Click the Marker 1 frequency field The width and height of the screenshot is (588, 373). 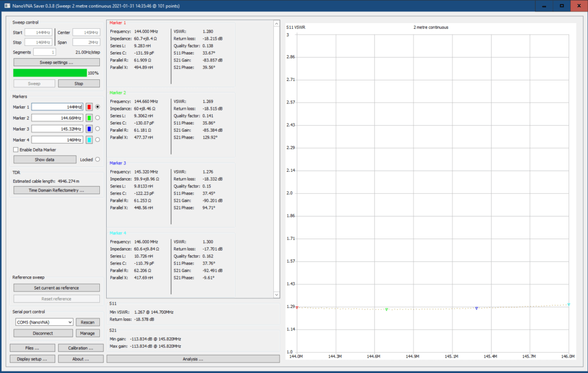[57, 107]
